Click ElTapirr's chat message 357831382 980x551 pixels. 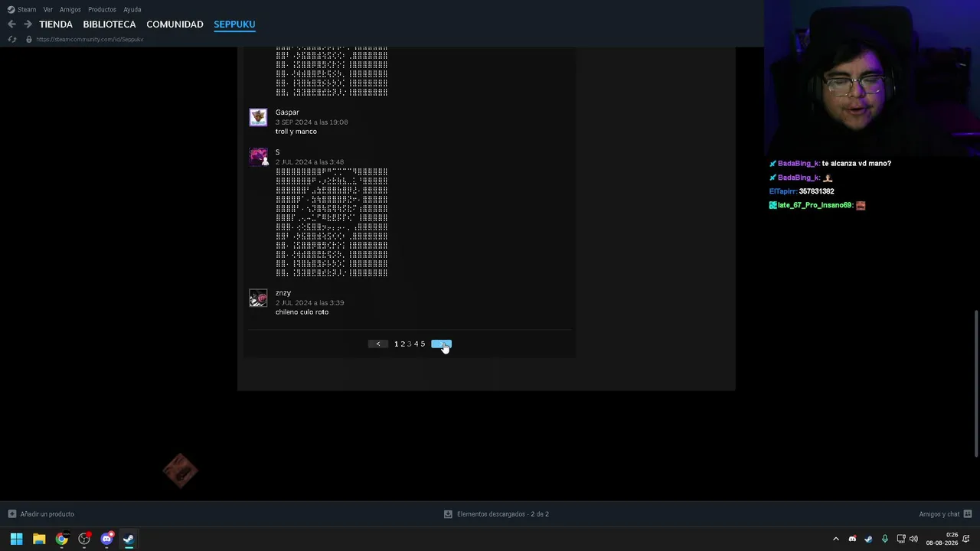point(816,191)
